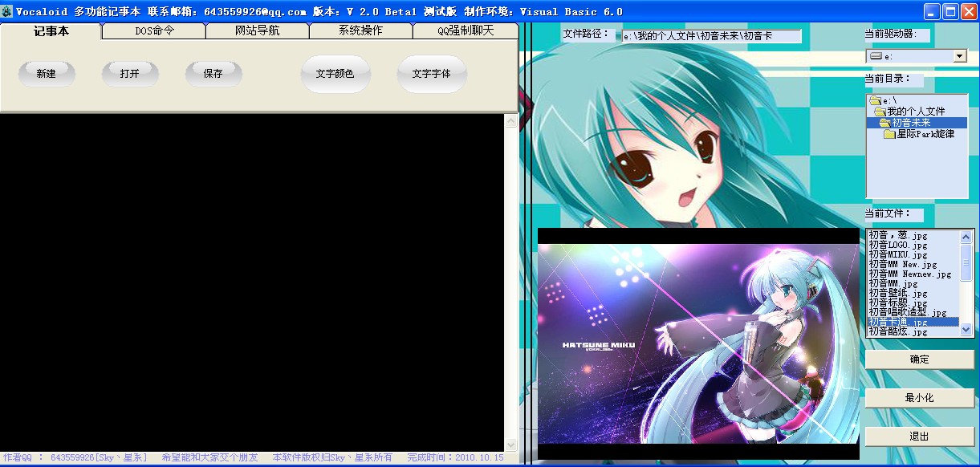Screen dimensions: 980x467
Task: Click the folder icon beside 我的个人文件
Action: pyautogui.click(x=880, y=112)
